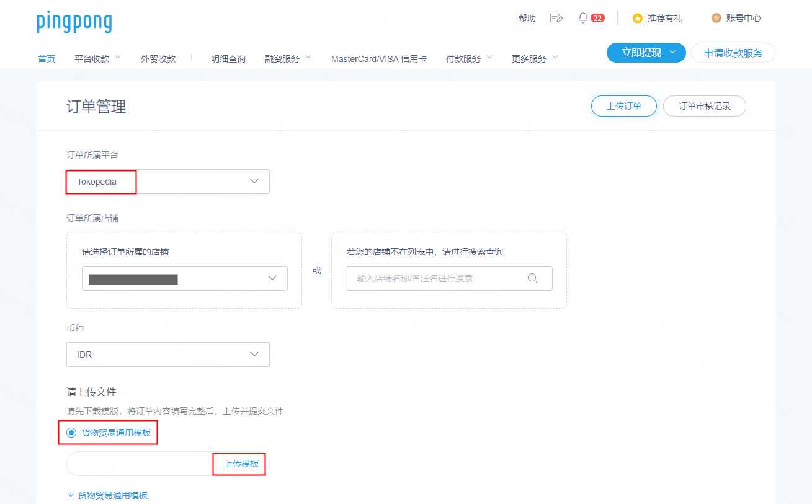This screenshot has height=504, width=812.
Task: Expand the 融资服务 menu arrow
Action: pyautogui.click(x=308, y=58)
